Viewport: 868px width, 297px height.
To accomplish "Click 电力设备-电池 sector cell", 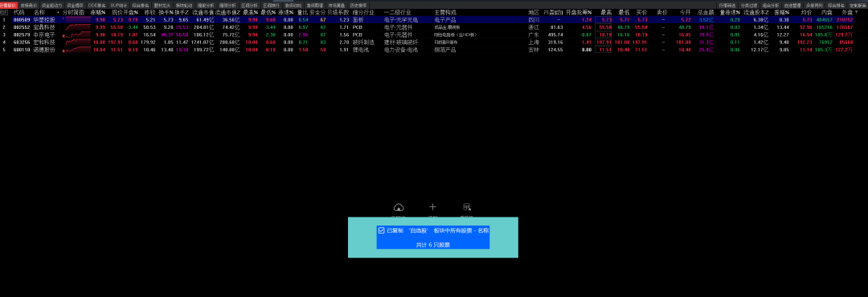I will click(401, 50).
